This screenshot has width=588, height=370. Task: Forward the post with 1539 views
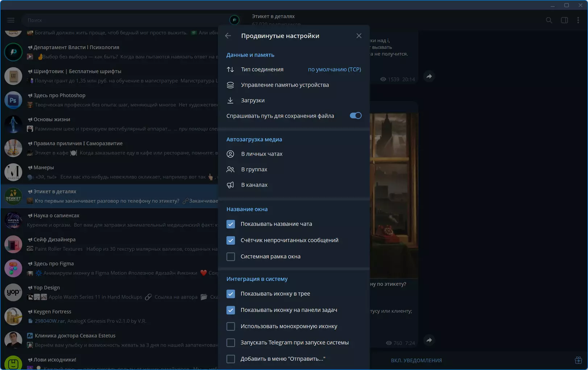coord(429,76)
